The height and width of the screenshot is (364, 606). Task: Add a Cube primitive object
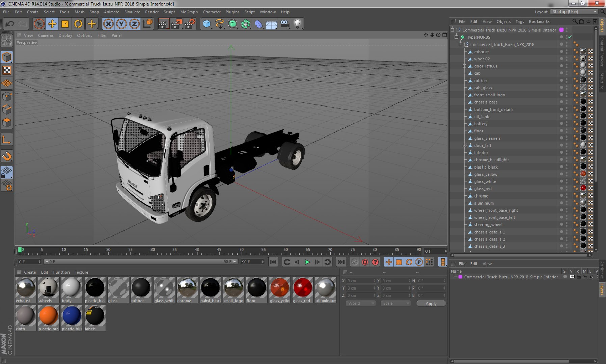point(206,24)
